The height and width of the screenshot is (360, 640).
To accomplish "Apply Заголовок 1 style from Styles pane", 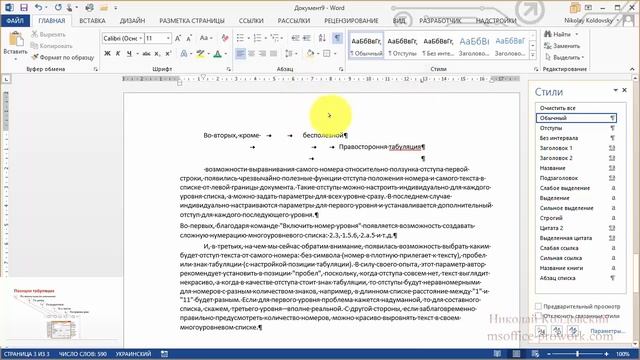I will point(576,148).
